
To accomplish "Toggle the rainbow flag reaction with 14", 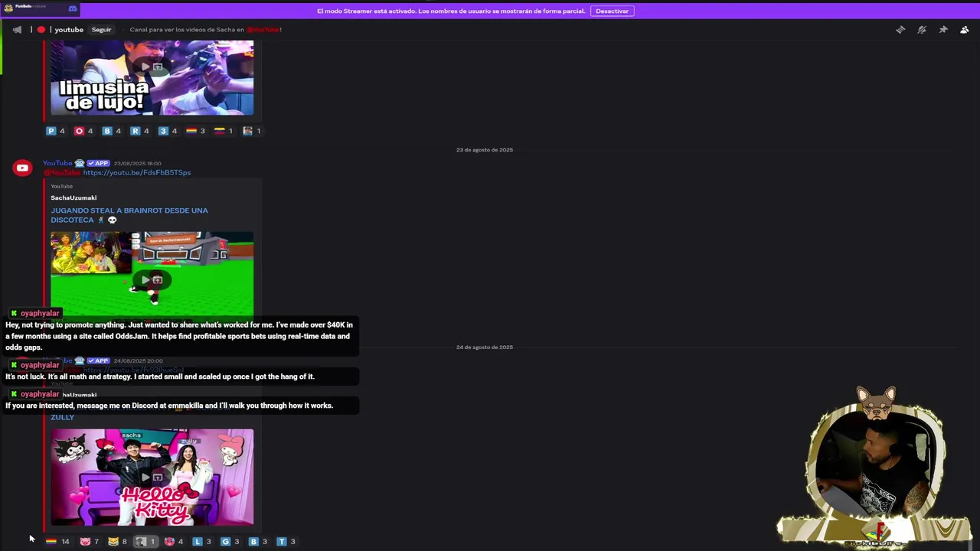I will [57, 541].
